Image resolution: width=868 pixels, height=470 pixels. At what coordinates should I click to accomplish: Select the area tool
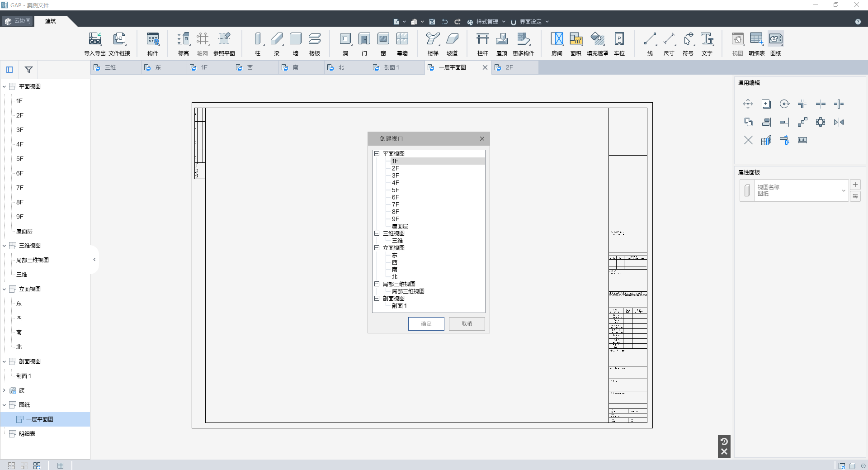click(x=576, y=44)
